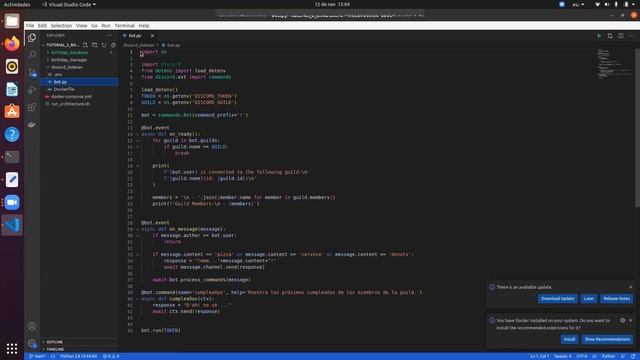The image size is (640, 360).
Task: Fold the on_ready function at line 14
Action: coord(138,134)
